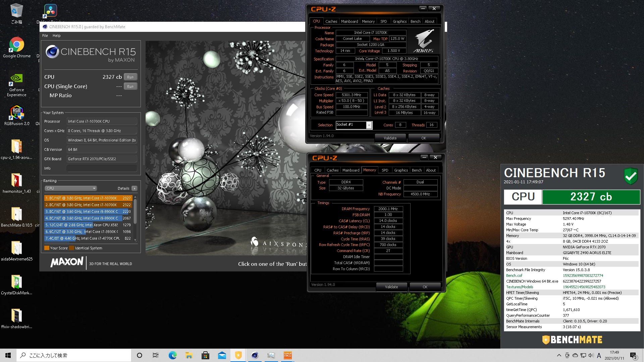Viewport: 644px width, 362px height.
Task: Click the orange Your Score legend swatch
Action: pos(47,248)
